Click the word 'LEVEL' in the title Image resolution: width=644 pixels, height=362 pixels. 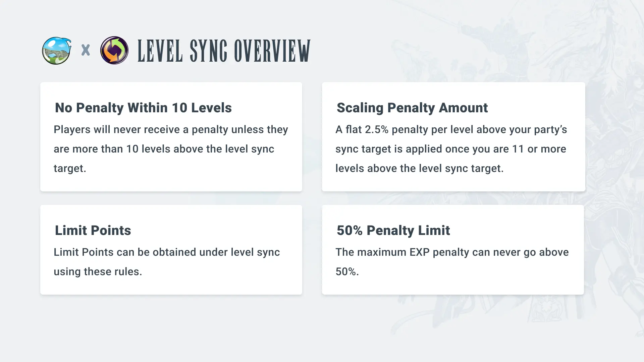[x=160, y=51]
